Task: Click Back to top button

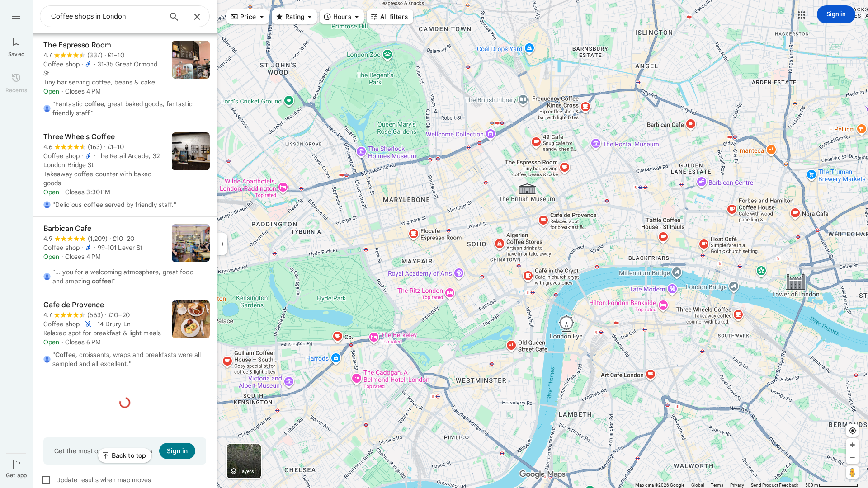Action: point(125,455)
